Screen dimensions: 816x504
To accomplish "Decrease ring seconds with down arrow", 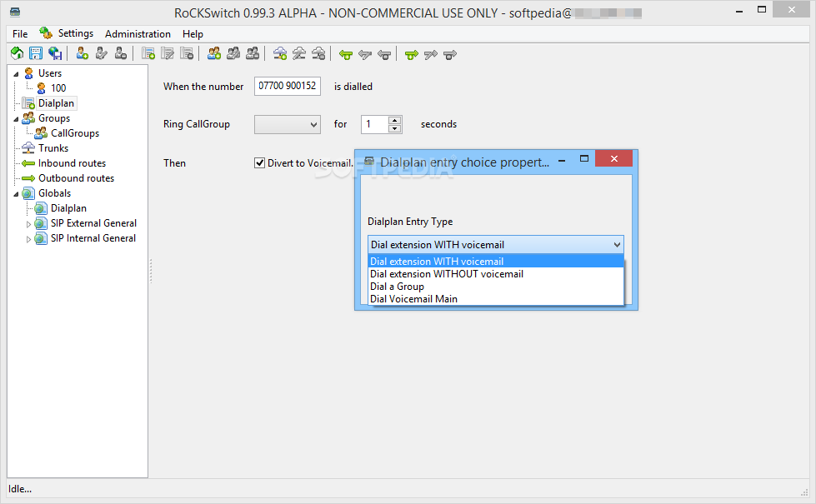I will (x=395, y=128).
